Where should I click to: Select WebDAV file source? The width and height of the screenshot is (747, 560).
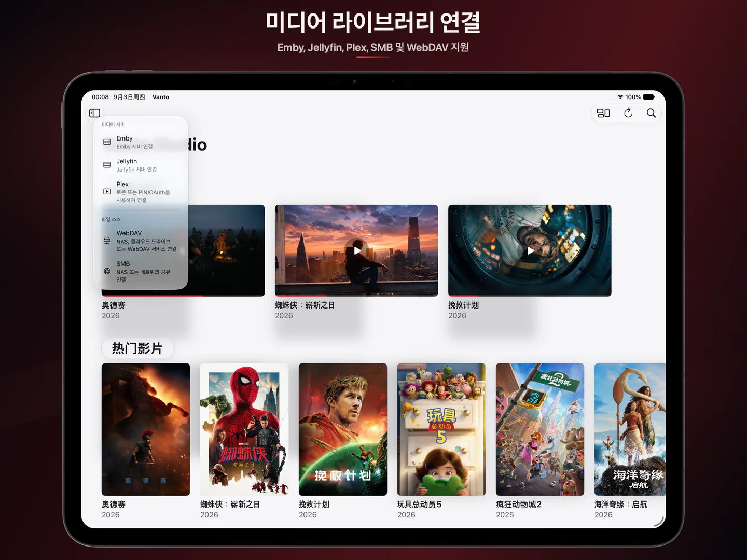[x=141, y=241]
